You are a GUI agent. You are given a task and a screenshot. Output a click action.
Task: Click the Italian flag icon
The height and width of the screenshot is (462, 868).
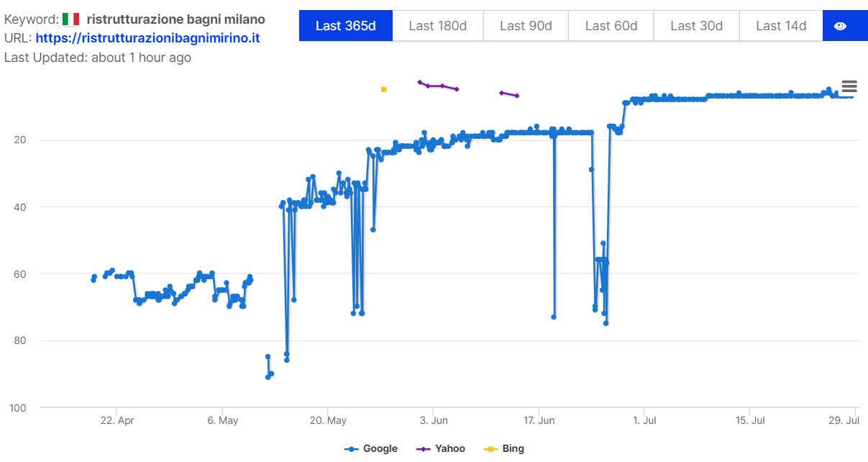click(x=70, y=19)
